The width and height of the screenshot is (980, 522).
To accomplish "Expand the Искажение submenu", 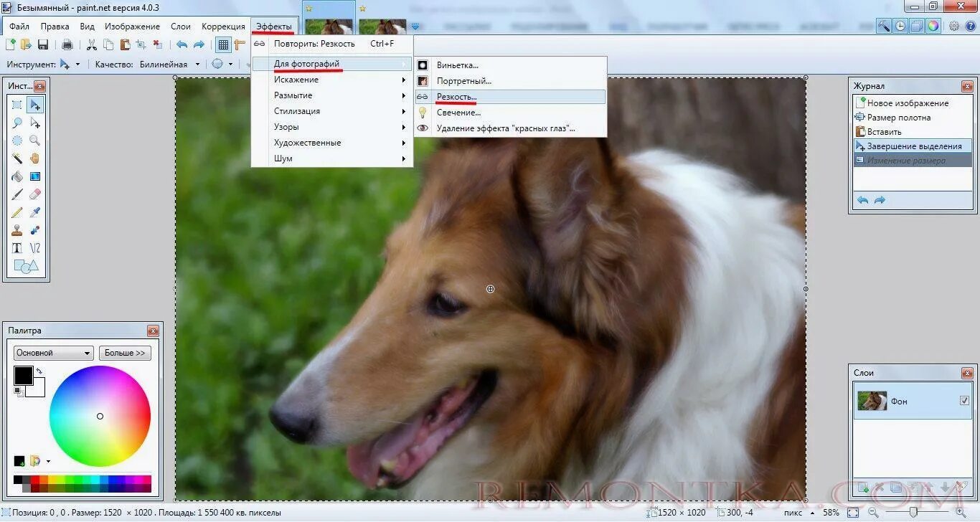I will point(332,80).
